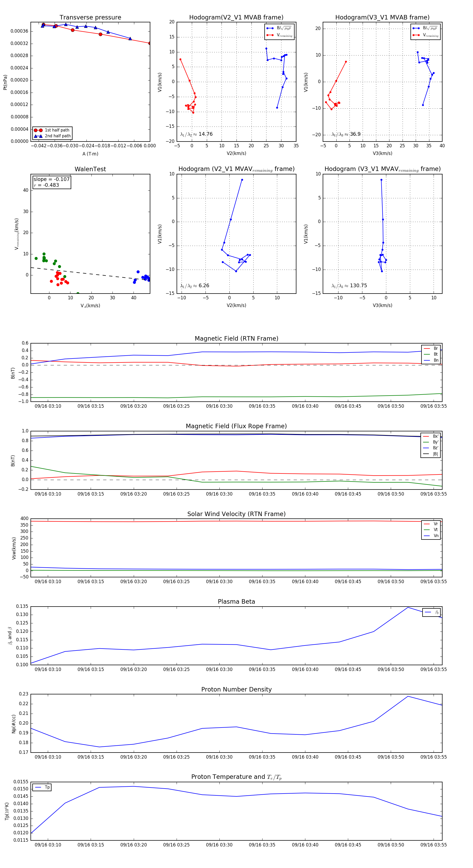Click the V_remaining legend entry in V2_V1 MVAB hodogram
The image size is (473, 868).
coord(279,35)
